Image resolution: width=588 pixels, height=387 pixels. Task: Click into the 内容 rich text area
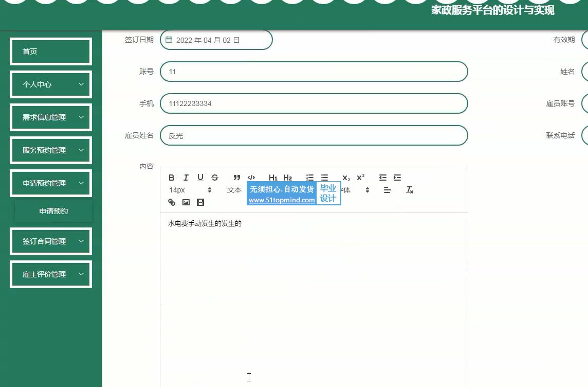[x=314, y=301]
